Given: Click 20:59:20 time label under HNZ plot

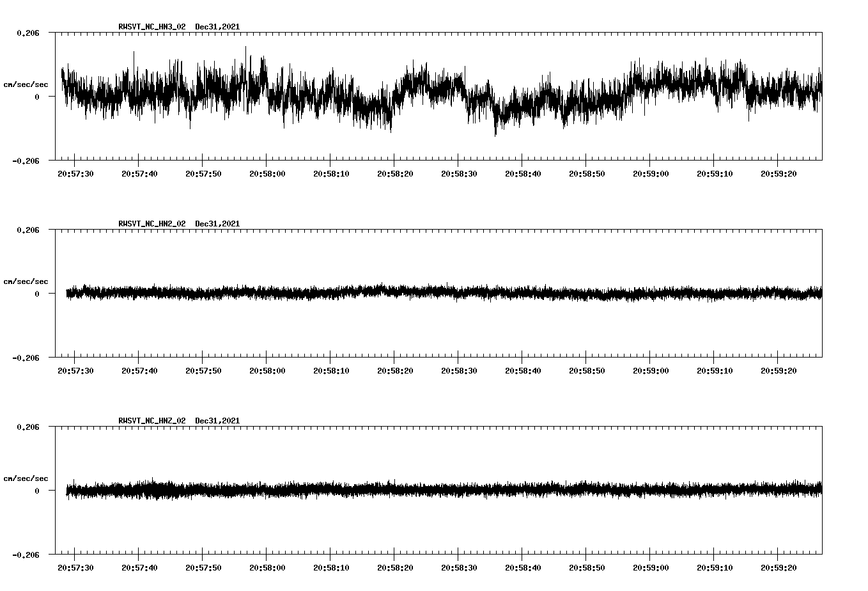Looking at the screenshot, I should pyautogui.click(x=779, y=567).
